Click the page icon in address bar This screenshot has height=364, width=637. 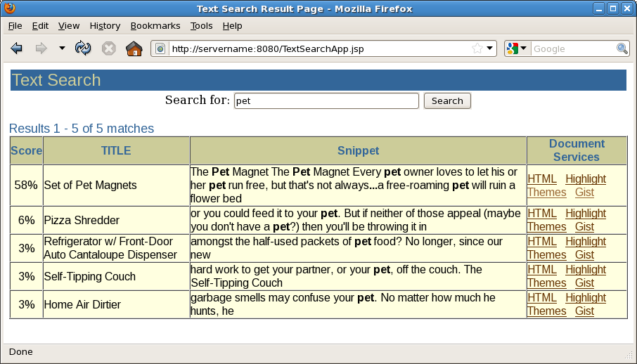tap(160, 49)
